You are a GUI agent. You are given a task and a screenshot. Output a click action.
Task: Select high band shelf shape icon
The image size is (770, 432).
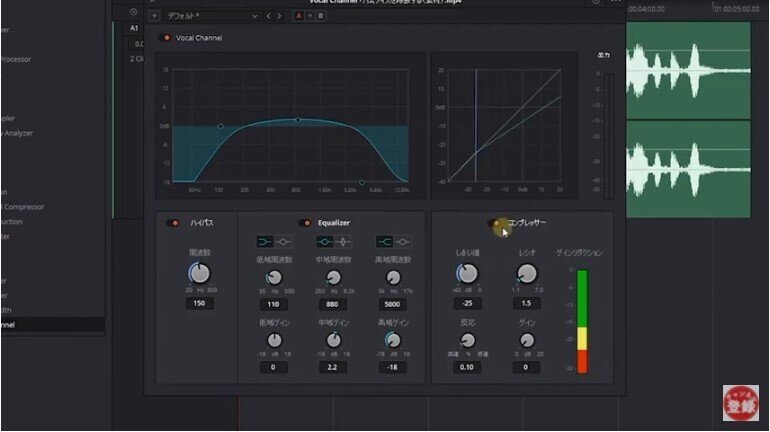coord(384,242)
